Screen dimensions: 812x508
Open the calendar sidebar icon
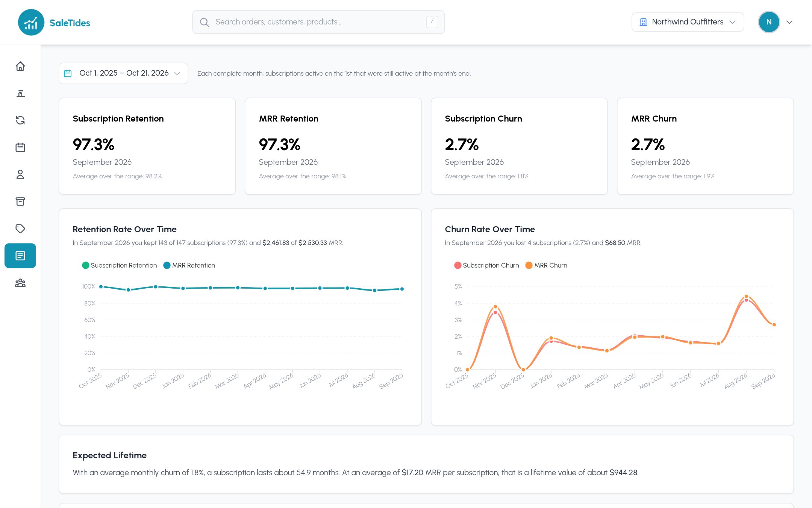[x=20, y=148]
